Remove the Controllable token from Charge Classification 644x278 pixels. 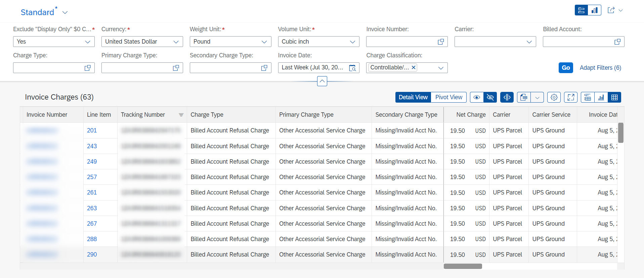pos(414,67)
